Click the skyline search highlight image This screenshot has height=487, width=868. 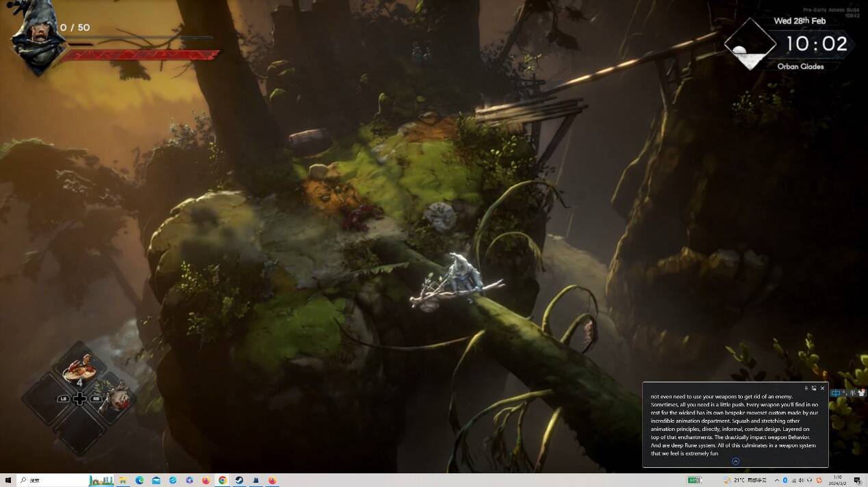pos(101,480)
